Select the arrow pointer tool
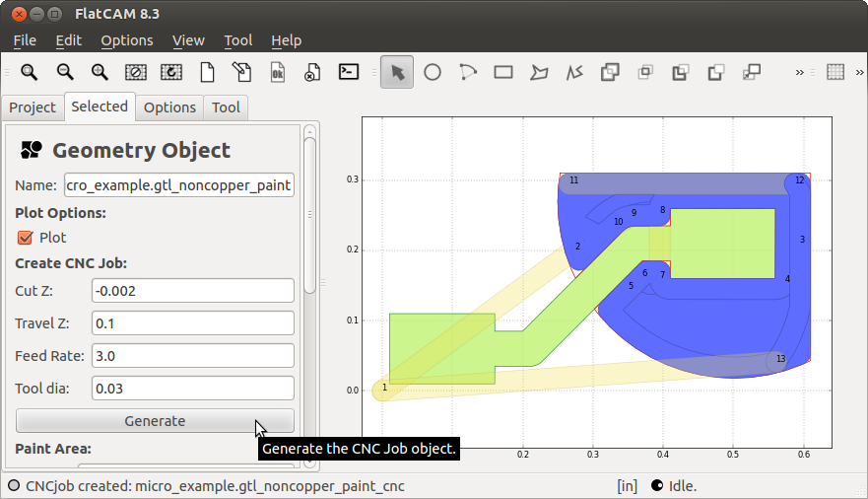Screen dimensions: 868x499 click(x=397, y=72)
